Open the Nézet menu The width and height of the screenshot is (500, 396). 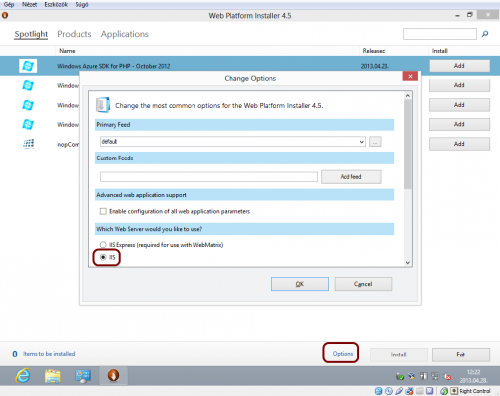click(x=29, y=4)
